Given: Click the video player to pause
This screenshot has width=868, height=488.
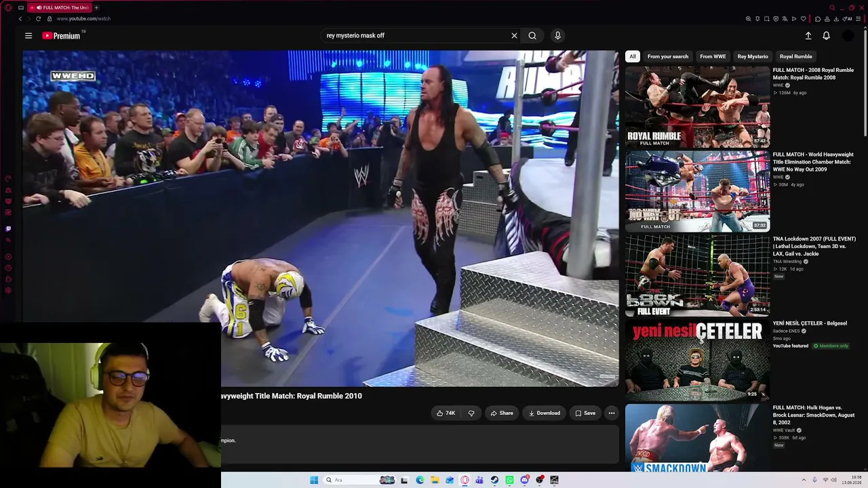Looking at the screenshot, I should (x=321, y=218).
